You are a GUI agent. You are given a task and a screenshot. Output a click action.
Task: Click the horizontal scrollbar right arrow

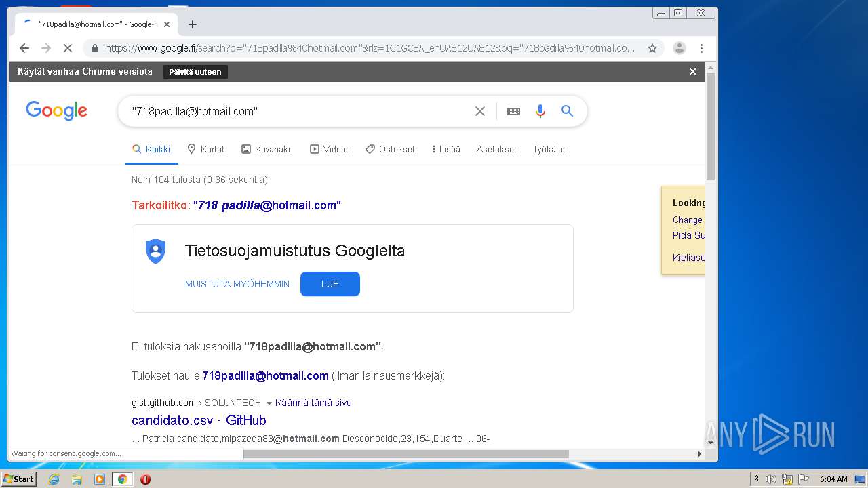(700, 454)
